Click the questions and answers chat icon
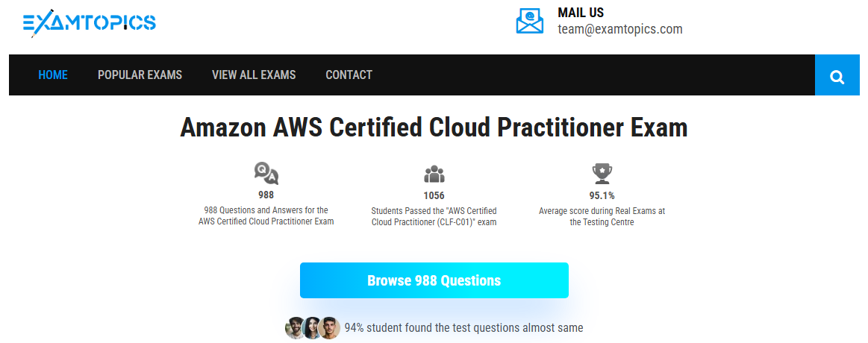Screen dimensions: 868x343 coord(266,174)
